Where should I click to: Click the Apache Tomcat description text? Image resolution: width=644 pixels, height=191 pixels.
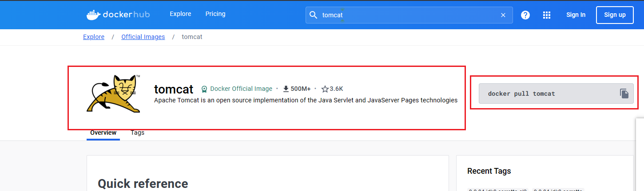306,101
